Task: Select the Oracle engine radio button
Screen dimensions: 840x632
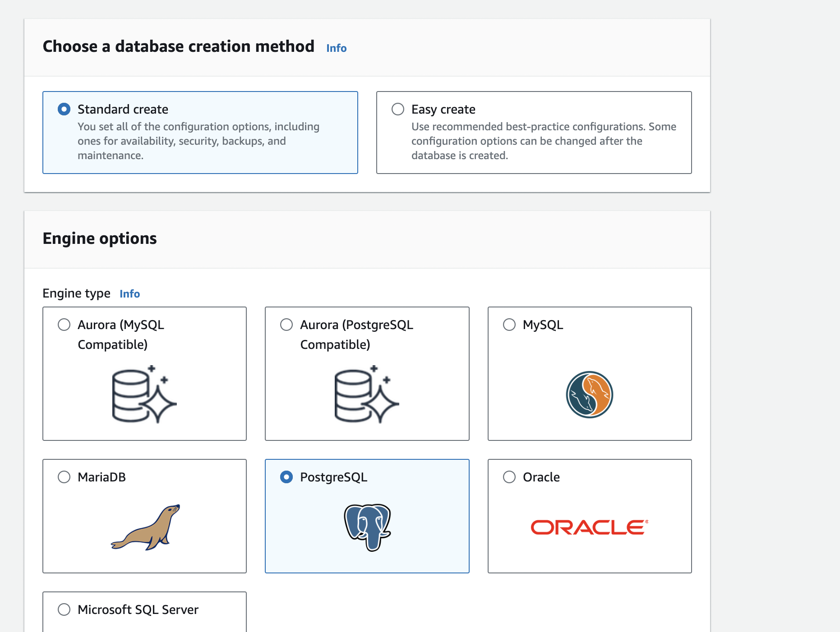Action: 509,477
